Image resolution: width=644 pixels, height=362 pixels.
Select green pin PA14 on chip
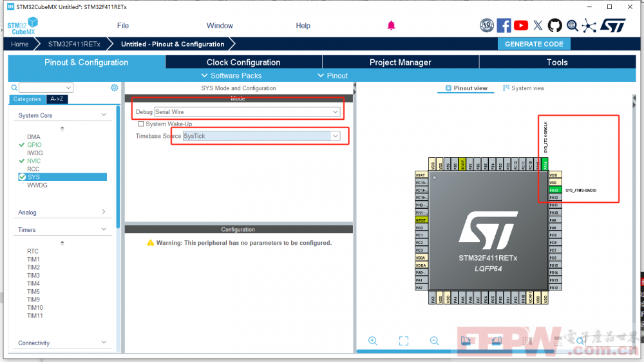coord(545,164)
